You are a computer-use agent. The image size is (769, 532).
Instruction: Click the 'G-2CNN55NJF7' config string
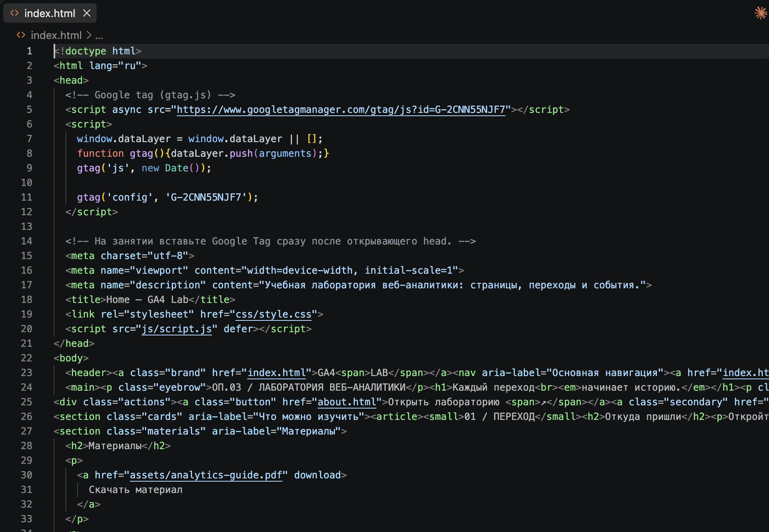(206, 197)
